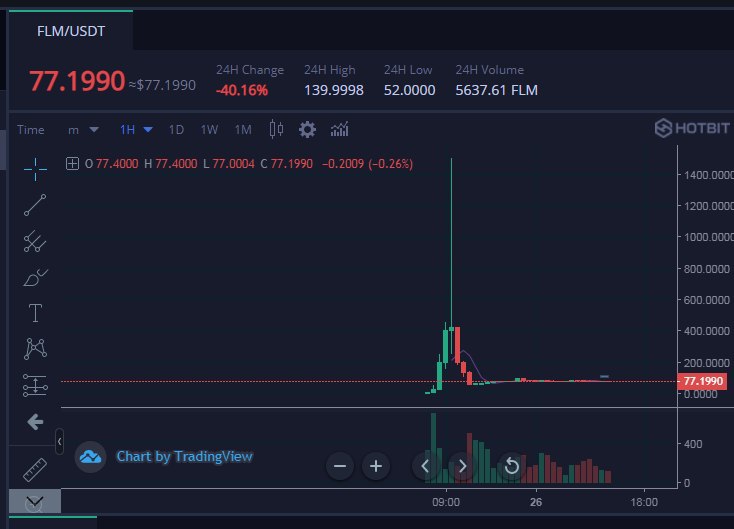Click the 18:00 time axis label

pyautogui.click(x=644, y=502)
